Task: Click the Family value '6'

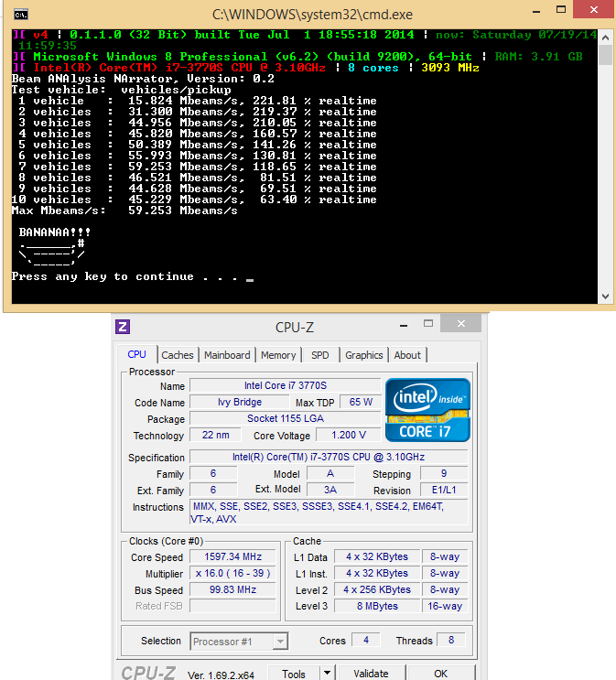Action: pos(213,473)
